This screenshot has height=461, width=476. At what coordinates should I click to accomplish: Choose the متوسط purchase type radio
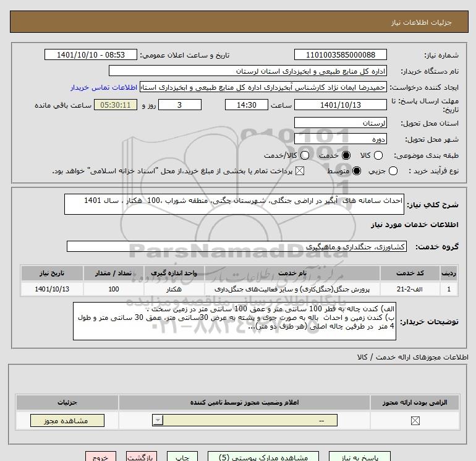tap(357, 171)
